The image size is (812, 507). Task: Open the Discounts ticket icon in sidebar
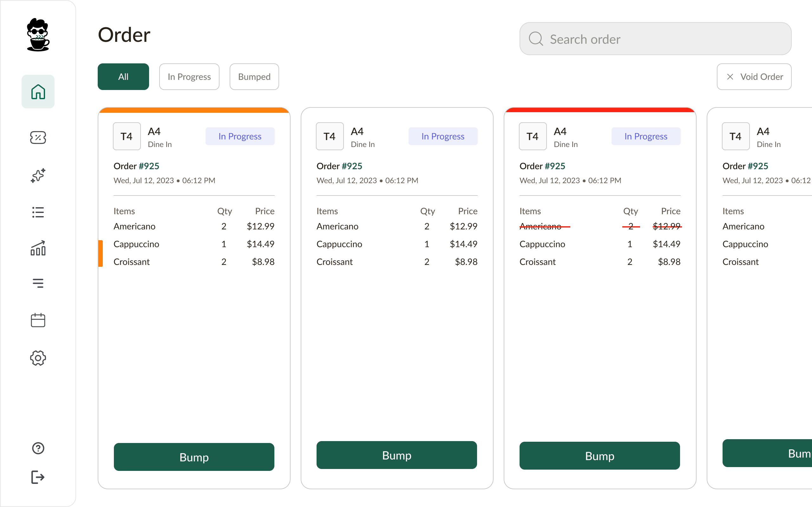(x=38, y=138)
